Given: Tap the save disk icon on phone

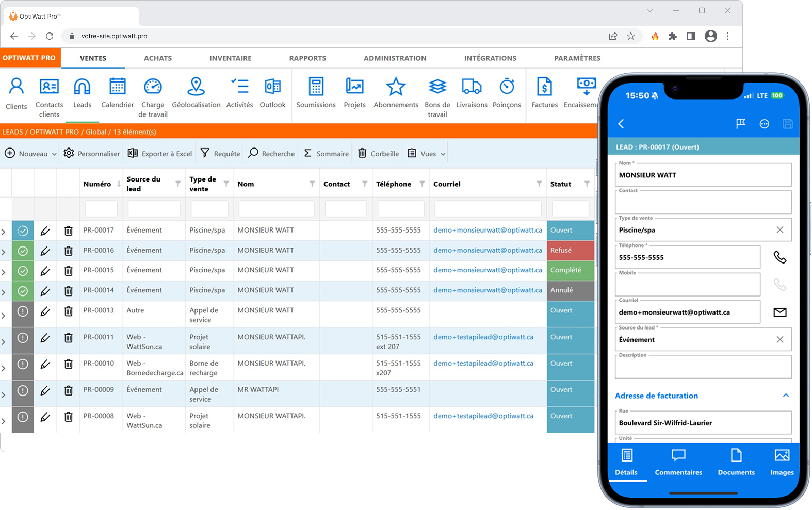Looking at the screenshot, I should point(788,123).
